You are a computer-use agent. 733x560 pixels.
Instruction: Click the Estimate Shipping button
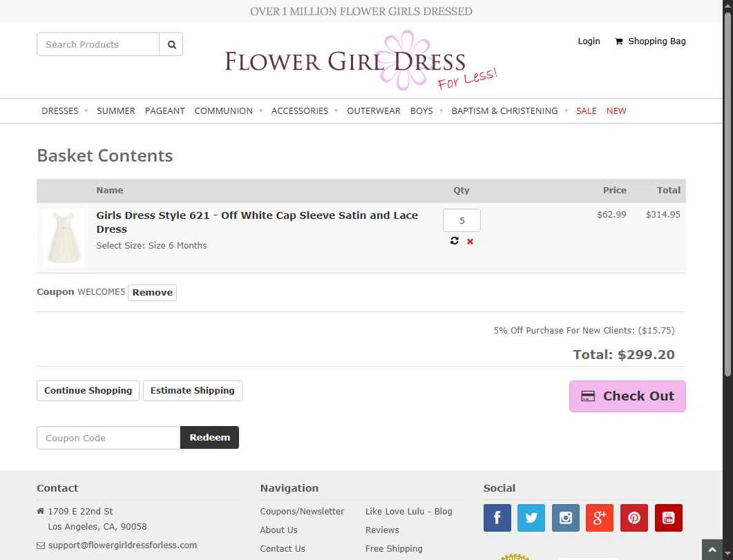(x=193, y=390)
